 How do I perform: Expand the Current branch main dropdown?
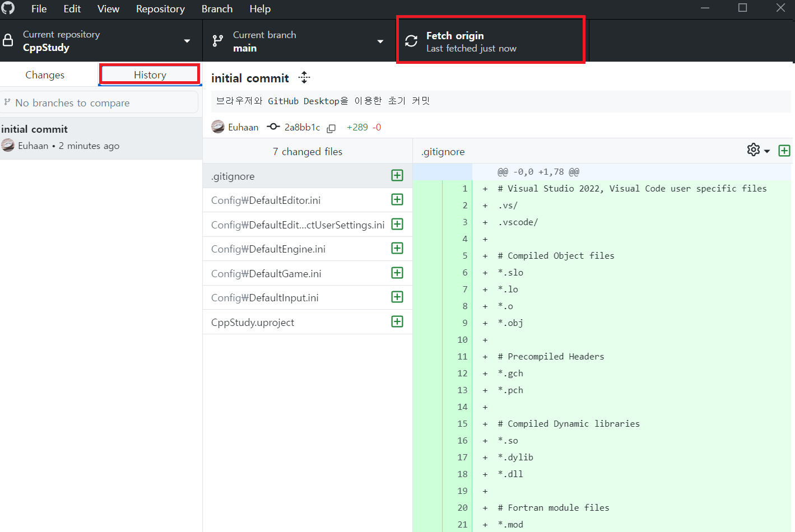(299, 41)
